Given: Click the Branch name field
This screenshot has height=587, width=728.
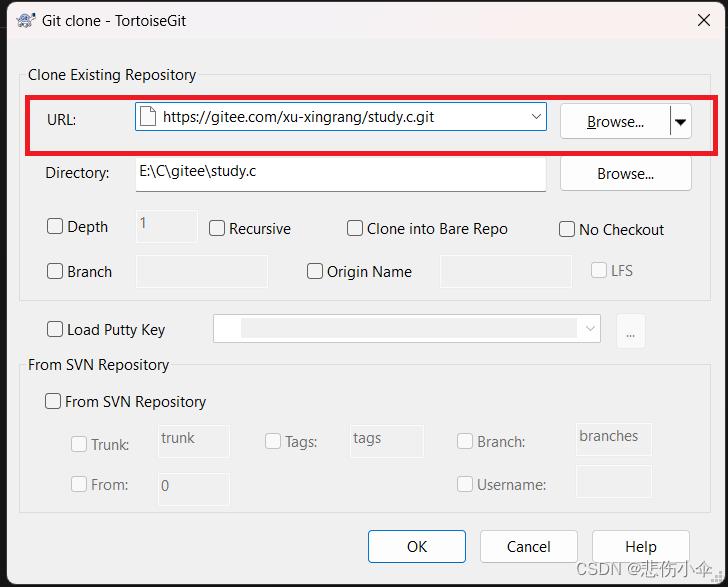Looking at the screenshot, I should [202, 271].
